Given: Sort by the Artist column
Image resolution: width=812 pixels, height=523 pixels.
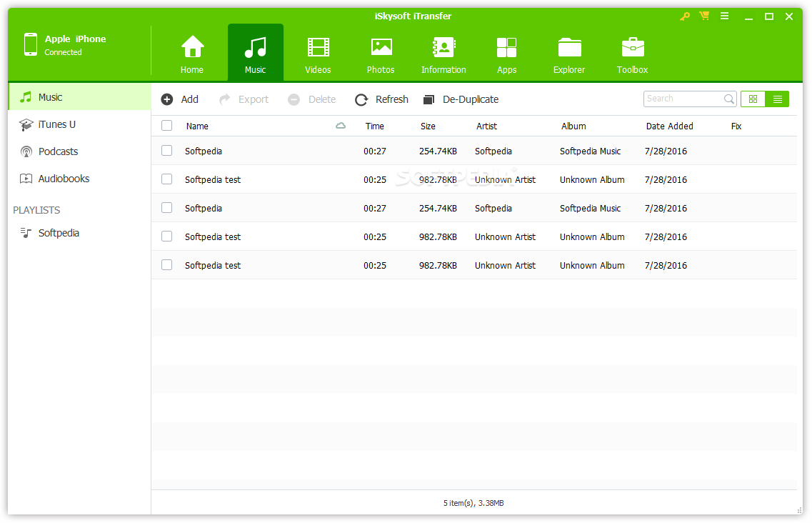Looking at the screenshot, I should point(486,126).
